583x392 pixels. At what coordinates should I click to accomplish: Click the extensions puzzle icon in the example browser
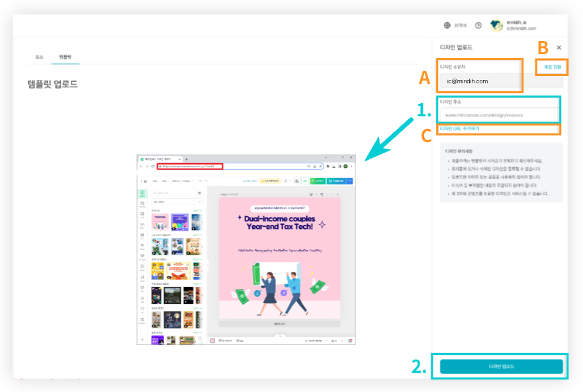click(328, 165)
